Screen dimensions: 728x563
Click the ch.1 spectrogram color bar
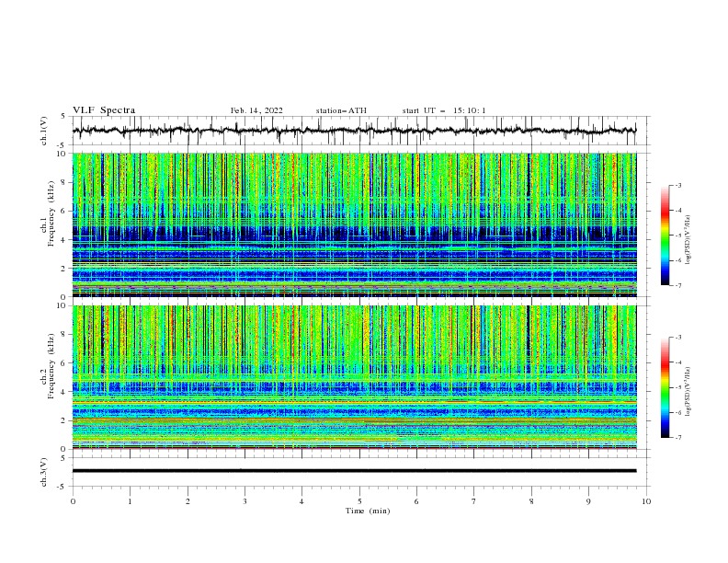point(665,236)
